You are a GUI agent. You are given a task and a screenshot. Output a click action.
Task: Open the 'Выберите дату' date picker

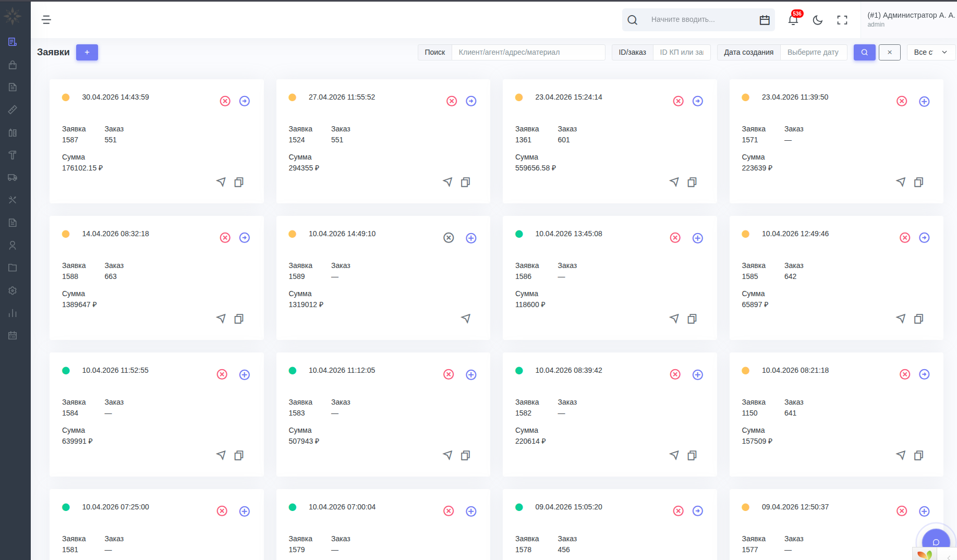(x=814, y=52)
